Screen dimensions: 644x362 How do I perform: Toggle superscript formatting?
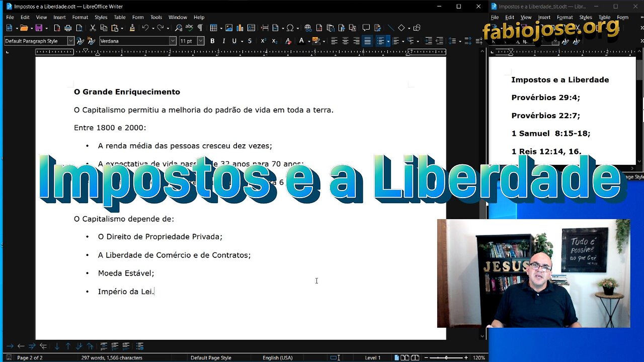pyautogui.click(x=264, y=41)
